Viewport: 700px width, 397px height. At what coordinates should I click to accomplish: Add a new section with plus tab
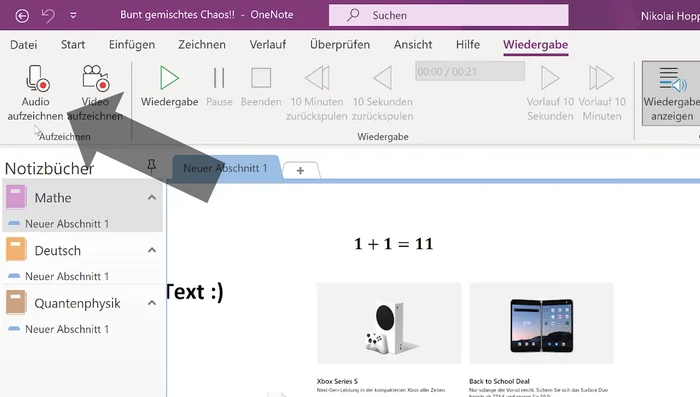[300, 170]
